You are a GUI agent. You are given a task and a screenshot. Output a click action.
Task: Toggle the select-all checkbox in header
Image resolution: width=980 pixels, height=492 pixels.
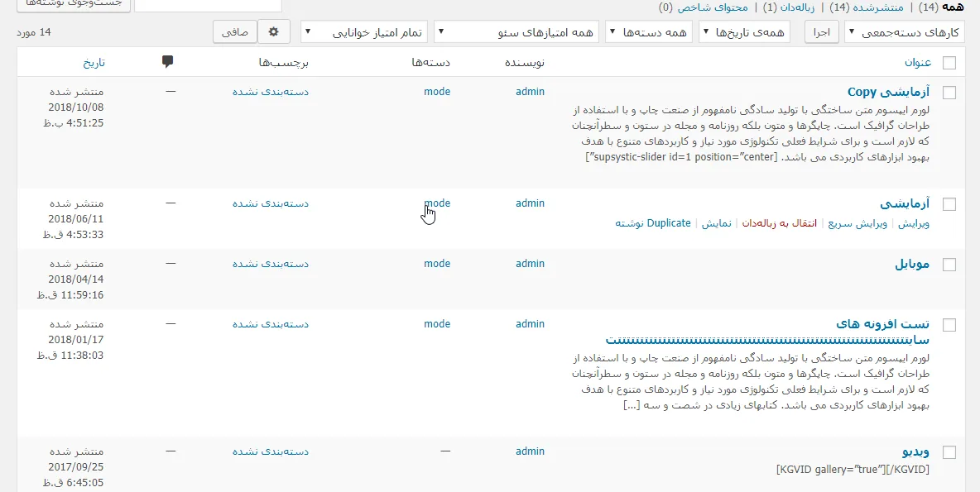[x=949, y=63]
